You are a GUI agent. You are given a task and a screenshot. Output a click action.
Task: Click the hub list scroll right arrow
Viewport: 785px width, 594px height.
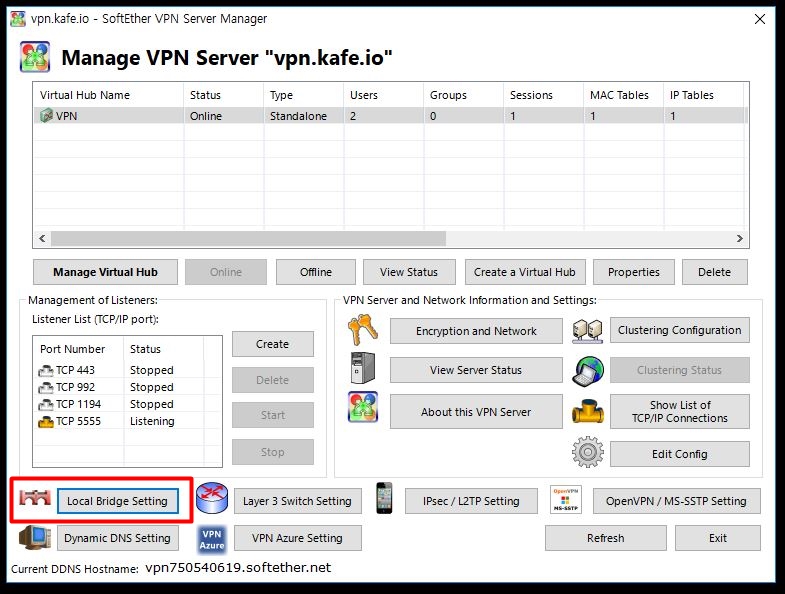[x=739, y=238]
